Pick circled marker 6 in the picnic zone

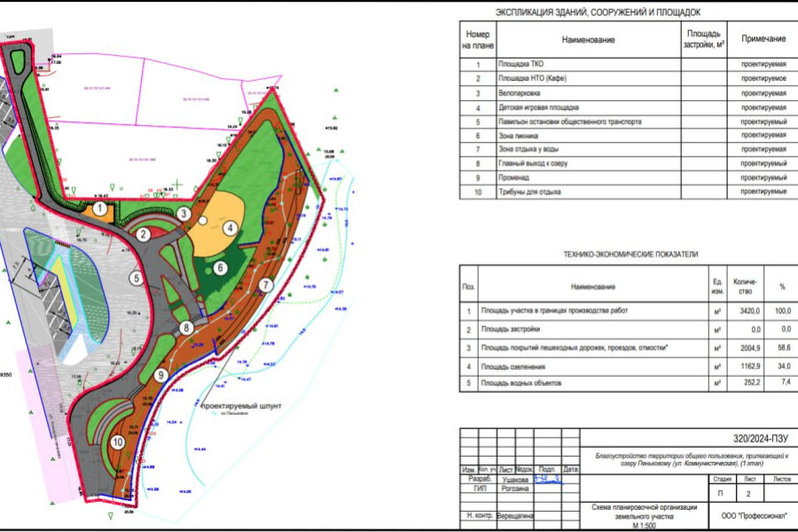[221, 267]
